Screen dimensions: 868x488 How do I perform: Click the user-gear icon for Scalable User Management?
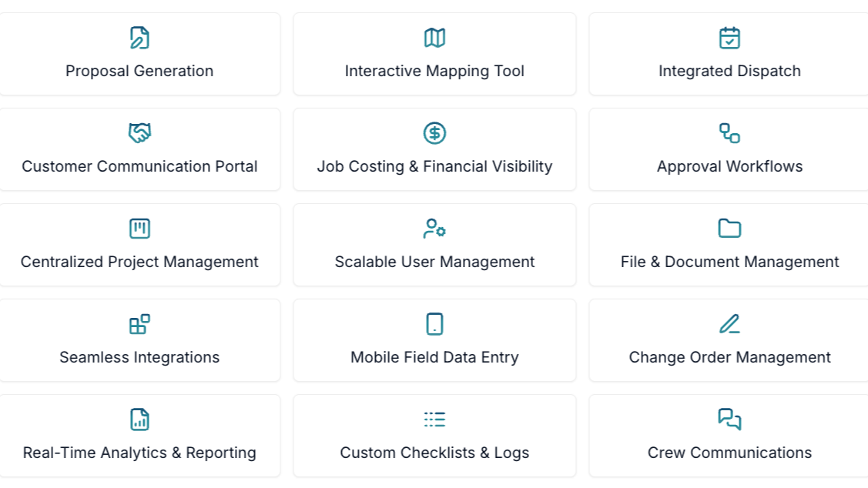(x=434, y=229)
